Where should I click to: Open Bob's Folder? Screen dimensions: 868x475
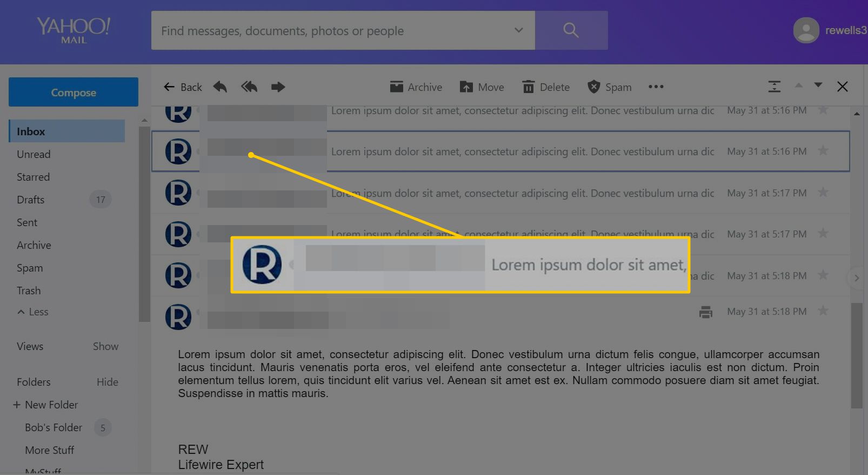[54, 427]
